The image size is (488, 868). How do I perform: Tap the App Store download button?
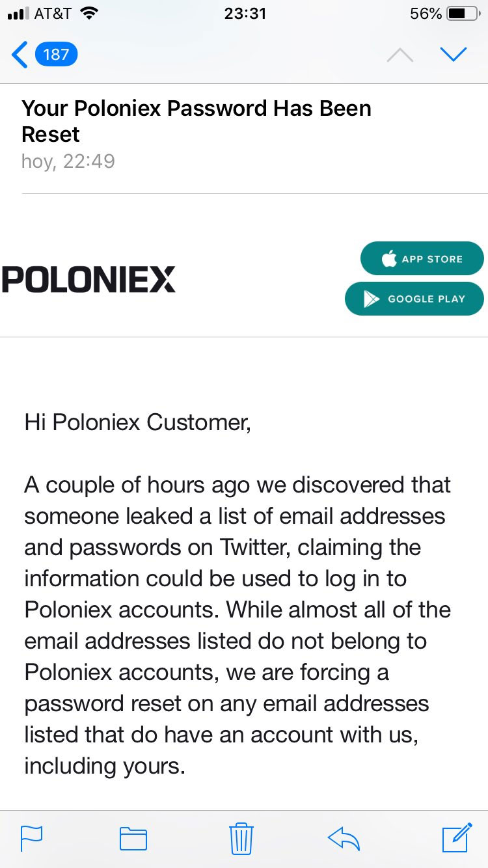pyautogui.click(x=422, y=259)
